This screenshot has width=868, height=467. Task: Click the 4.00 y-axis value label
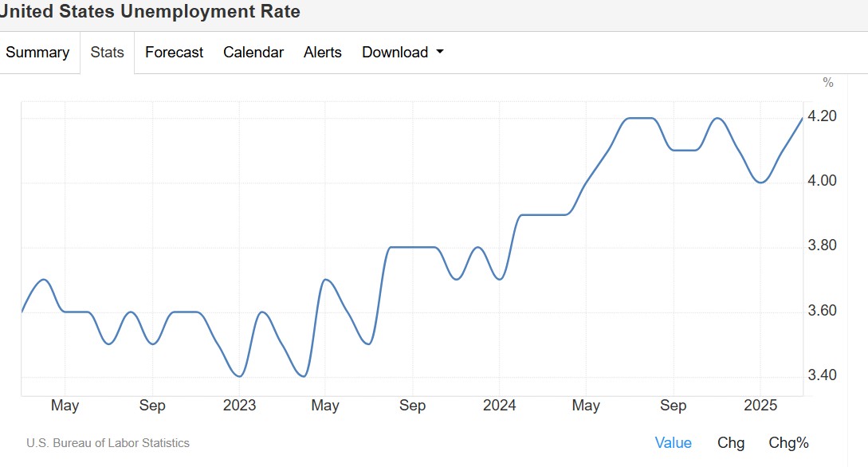pyautogui.click(x=822, y=180)
